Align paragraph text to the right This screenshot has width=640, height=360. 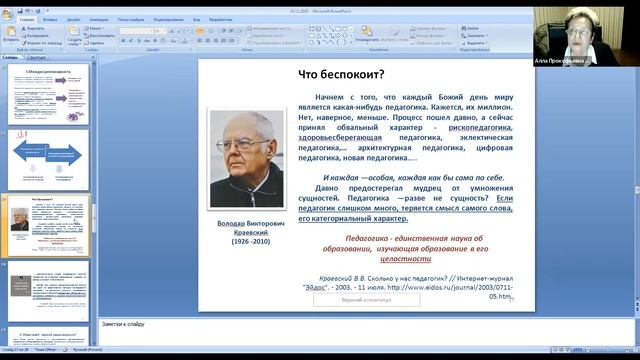(216, 40)
